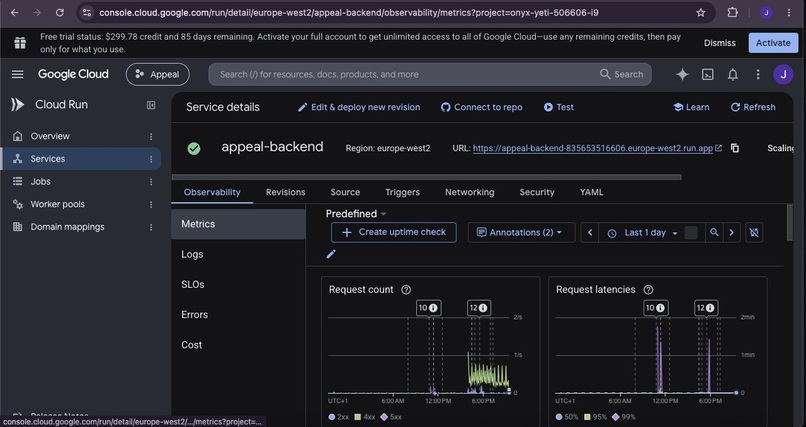Shift time range forward
This screenshot has height=427, width=806.
click(731, 232)
